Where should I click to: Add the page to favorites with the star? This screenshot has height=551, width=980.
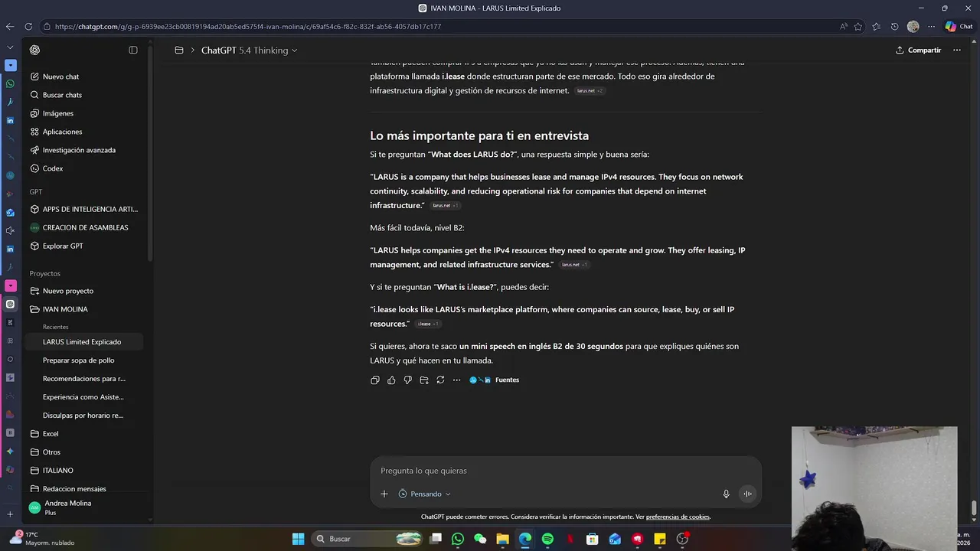coord(858,26)
